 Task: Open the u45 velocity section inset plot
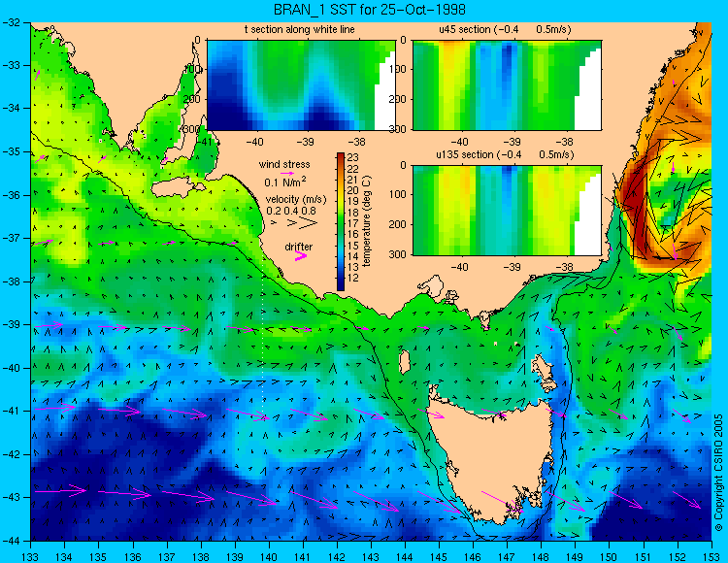(x=507, y=85)
